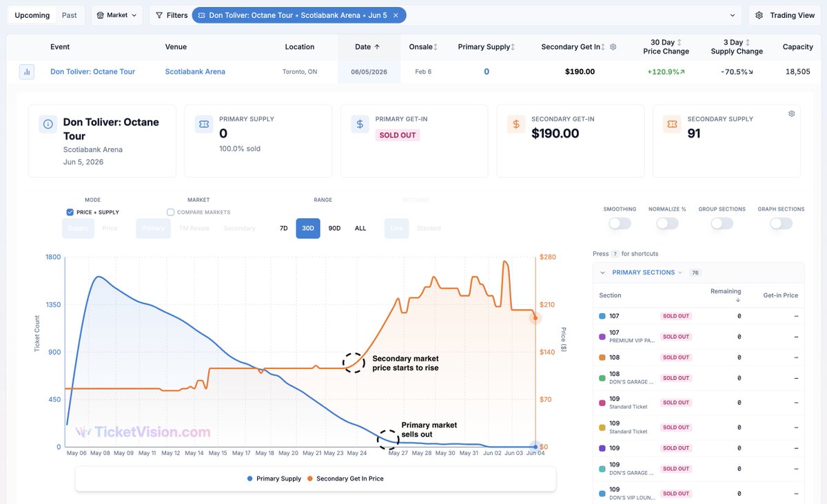The width and height of the screenshot is (827, 504).
Task: Click the +120.9% price change value
Action: pos(666,72)
